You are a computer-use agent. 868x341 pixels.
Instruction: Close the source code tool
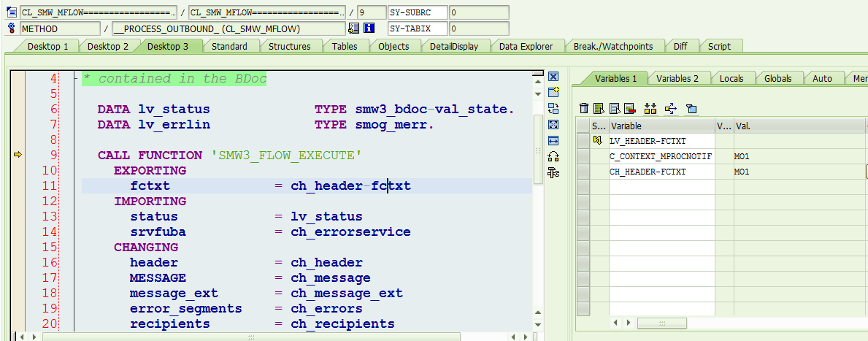pyautogui.click(x=553, y=77)
